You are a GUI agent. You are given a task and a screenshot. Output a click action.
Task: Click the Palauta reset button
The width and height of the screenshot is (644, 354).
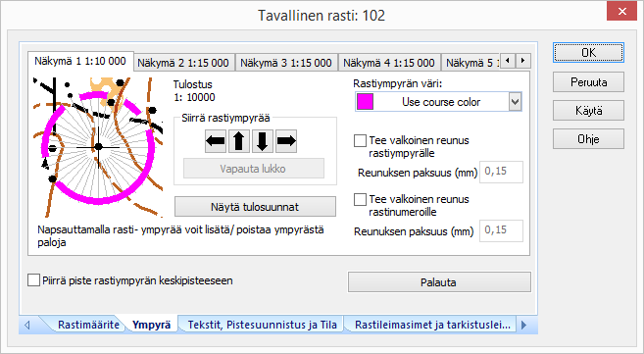point(439,282)
